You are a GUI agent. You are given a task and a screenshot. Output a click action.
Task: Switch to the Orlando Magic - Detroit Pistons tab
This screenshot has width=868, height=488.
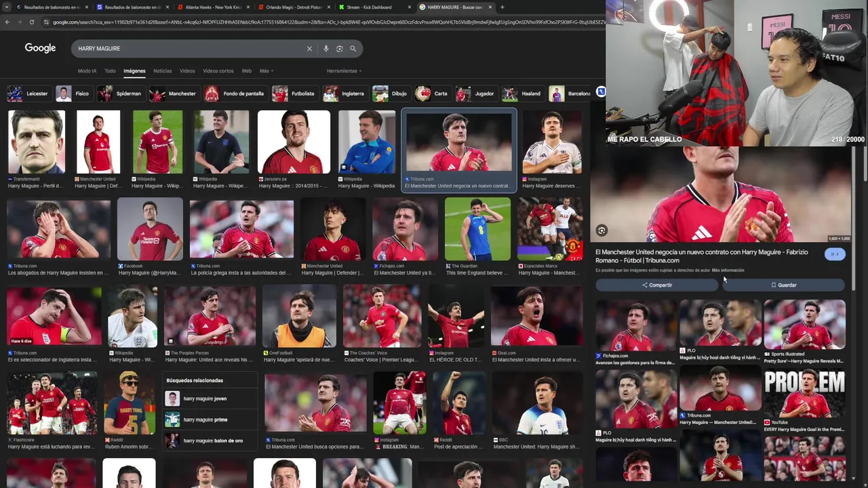[294, 7]
